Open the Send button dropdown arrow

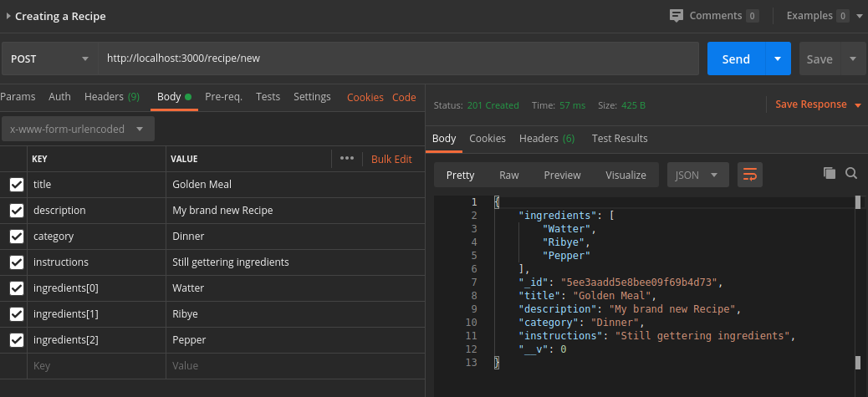coord(779,59)
